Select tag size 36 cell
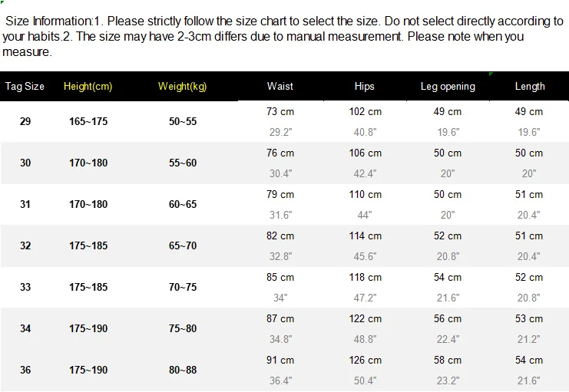 click(x=25, y=370)
